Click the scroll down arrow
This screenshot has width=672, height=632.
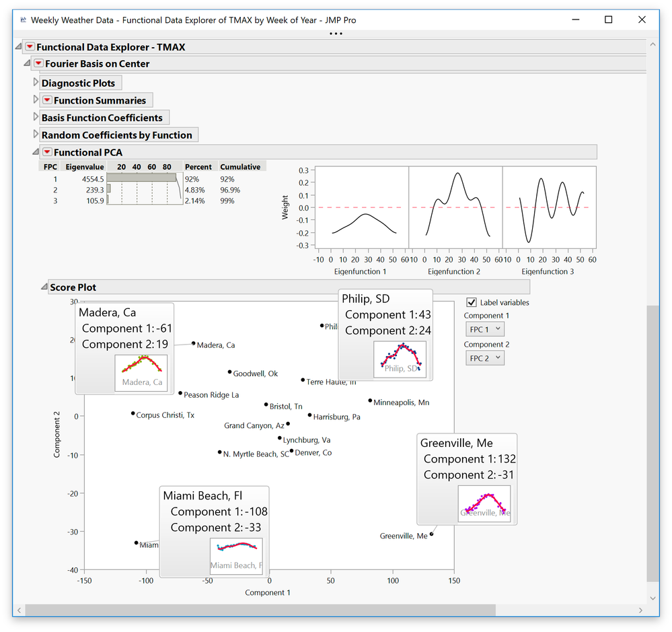tap(652, 598)
